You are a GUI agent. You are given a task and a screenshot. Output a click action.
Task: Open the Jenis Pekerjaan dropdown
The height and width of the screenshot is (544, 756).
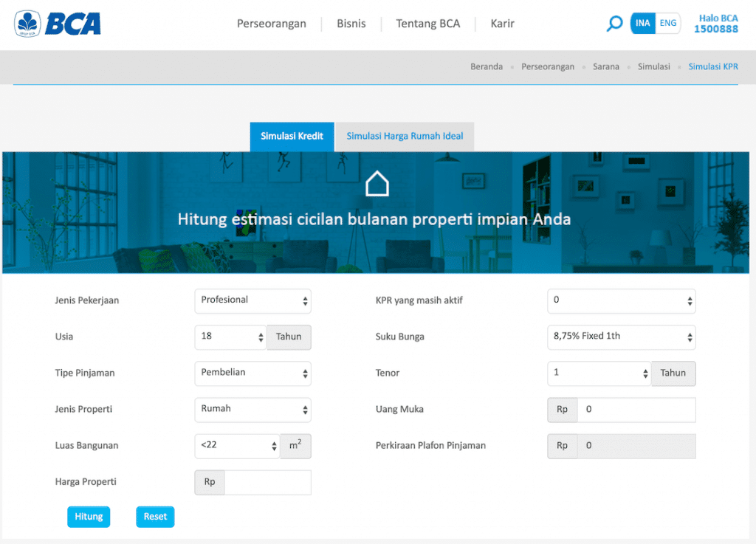tap(252, 300)
